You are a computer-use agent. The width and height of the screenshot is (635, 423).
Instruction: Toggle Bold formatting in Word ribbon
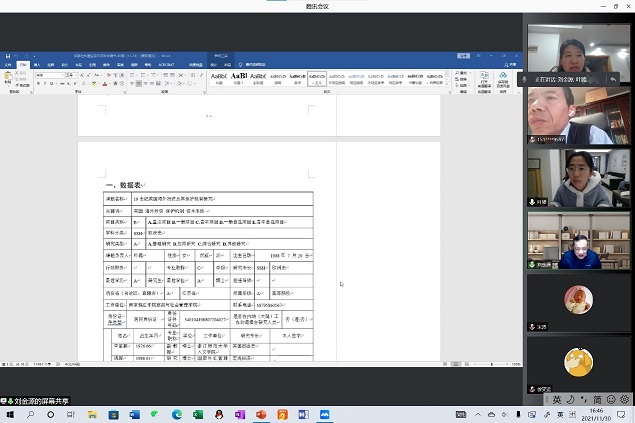point(37,84)
